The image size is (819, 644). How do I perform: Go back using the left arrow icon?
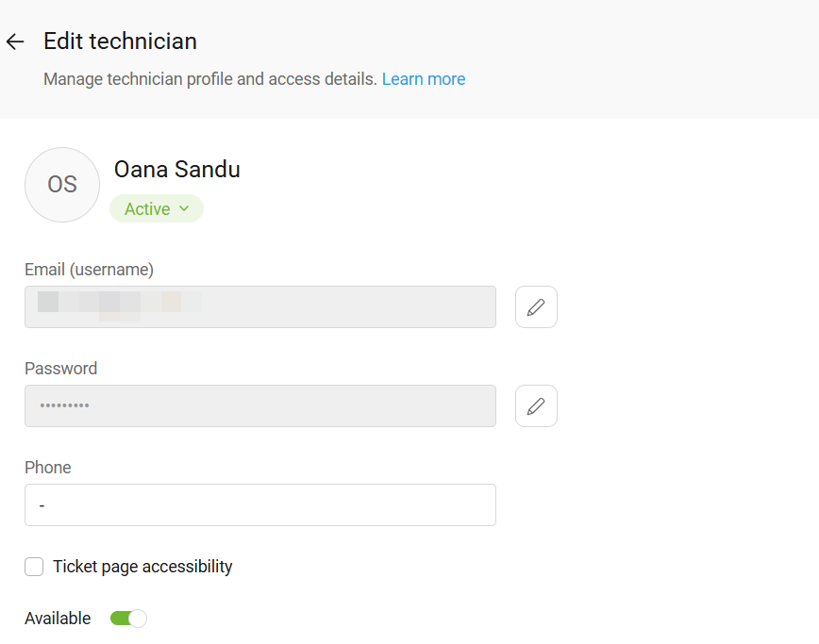tap(15, 41)
